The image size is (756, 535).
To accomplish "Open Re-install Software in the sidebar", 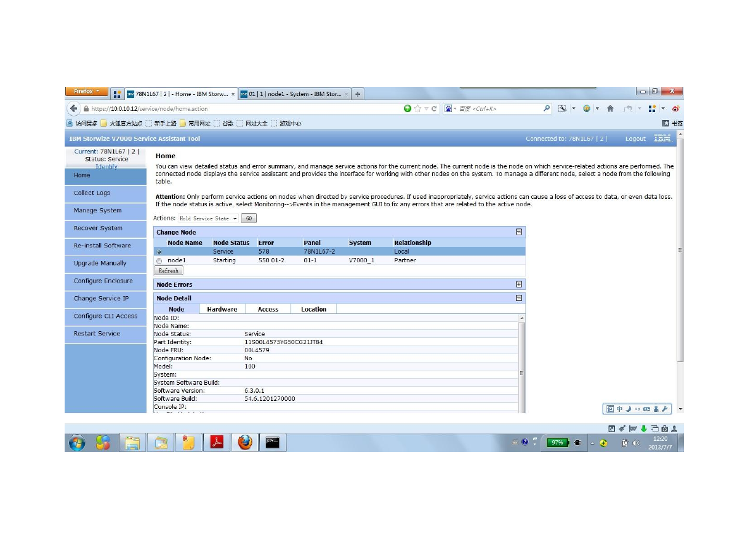I will (106, 246).
